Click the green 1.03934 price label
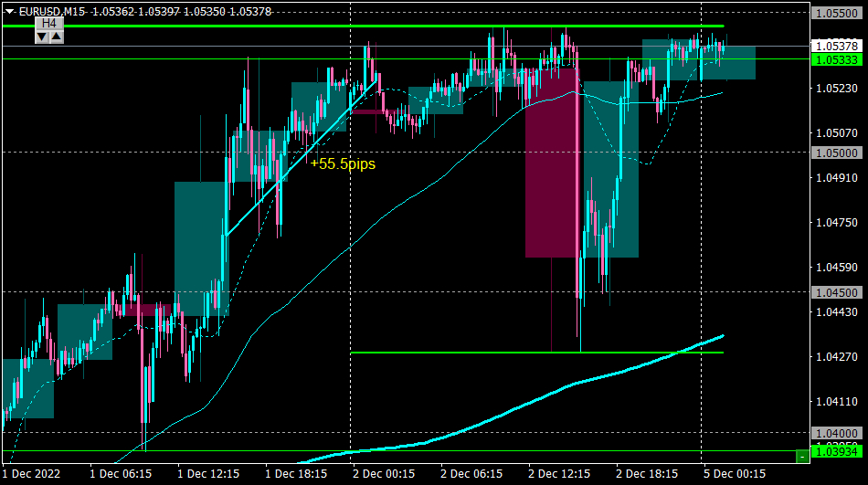 pyautogui.click(x=836, y=452)
